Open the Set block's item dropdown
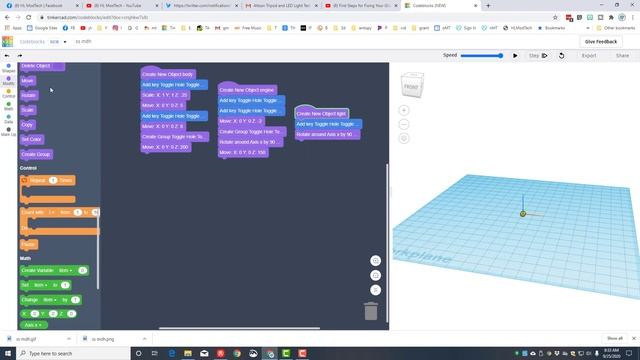This screenshot has height=360, width=640. pyautogui.click(x=40, y=285)
